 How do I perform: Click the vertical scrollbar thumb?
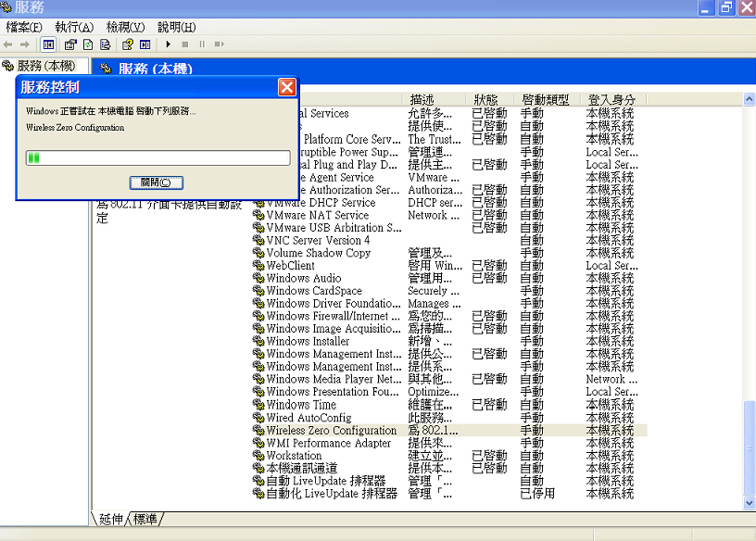[x=749, y=448]
